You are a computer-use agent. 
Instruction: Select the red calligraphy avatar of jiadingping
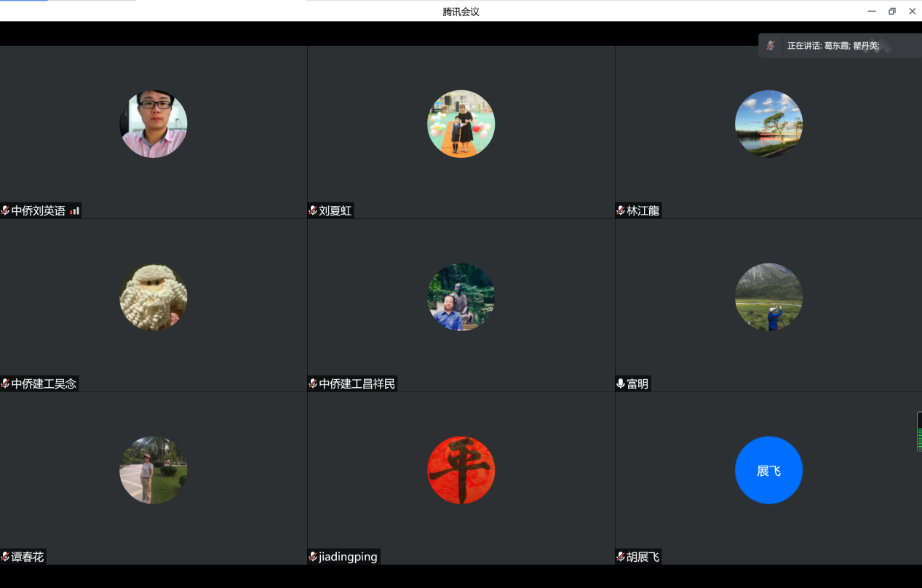click(461, 470)
